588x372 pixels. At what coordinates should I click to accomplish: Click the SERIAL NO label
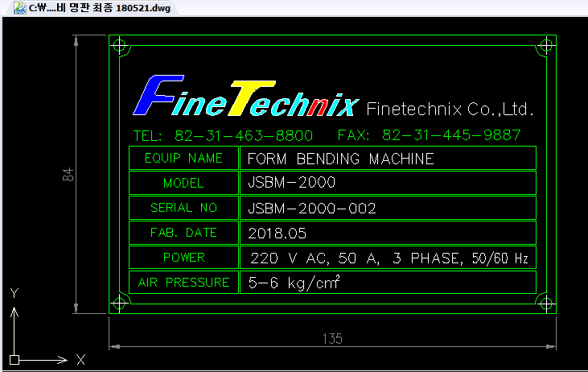(183, 208)
